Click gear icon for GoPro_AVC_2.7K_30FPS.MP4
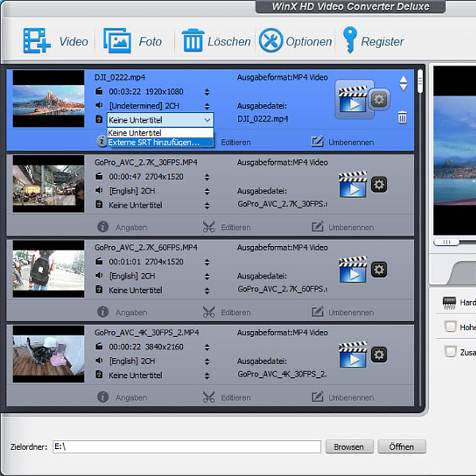This screenshot has height=476, width=476. pyautogui.click(x=379, y=185)
